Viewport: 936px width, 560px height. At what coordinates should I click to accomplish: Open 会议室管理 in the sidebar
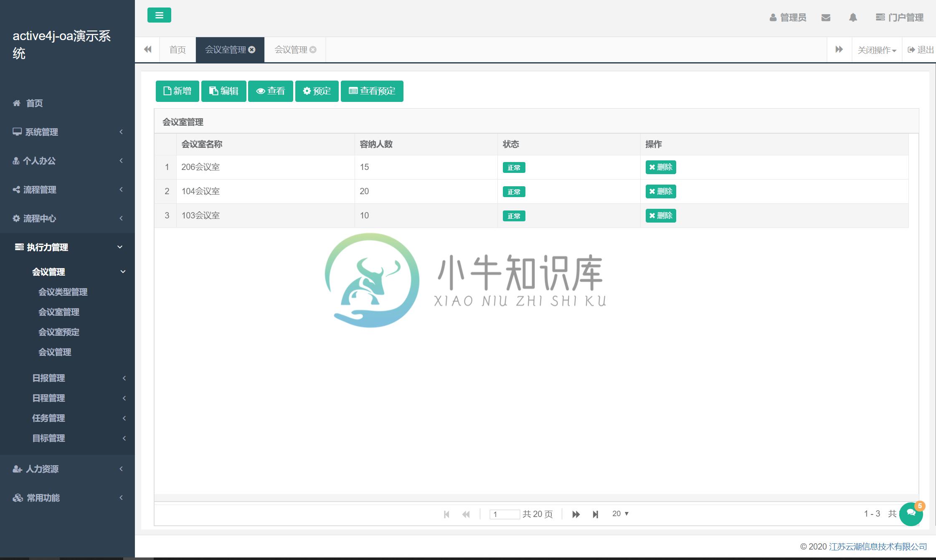pos(59,312)
